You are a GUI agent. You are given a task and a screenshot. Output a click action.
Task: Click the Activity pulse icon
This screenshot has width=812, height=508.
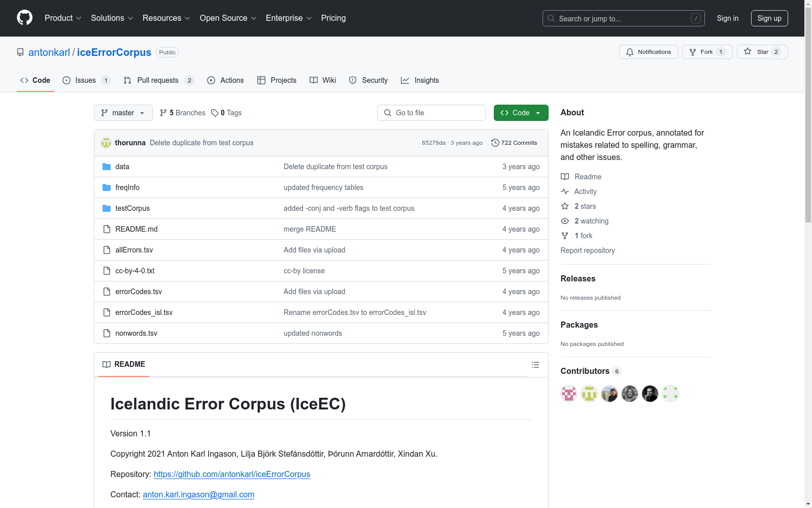coord(565,192)
